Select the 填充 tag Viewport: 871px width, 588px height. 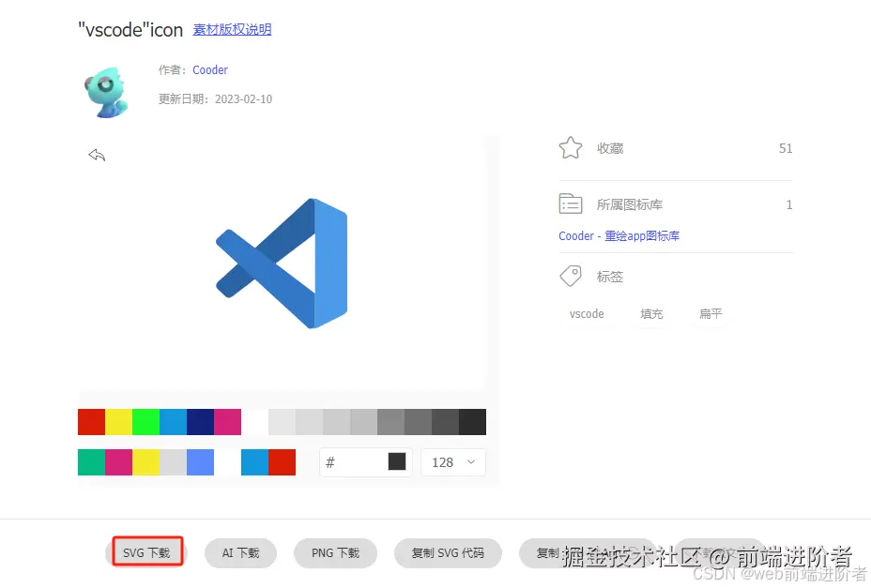(651, 314)
